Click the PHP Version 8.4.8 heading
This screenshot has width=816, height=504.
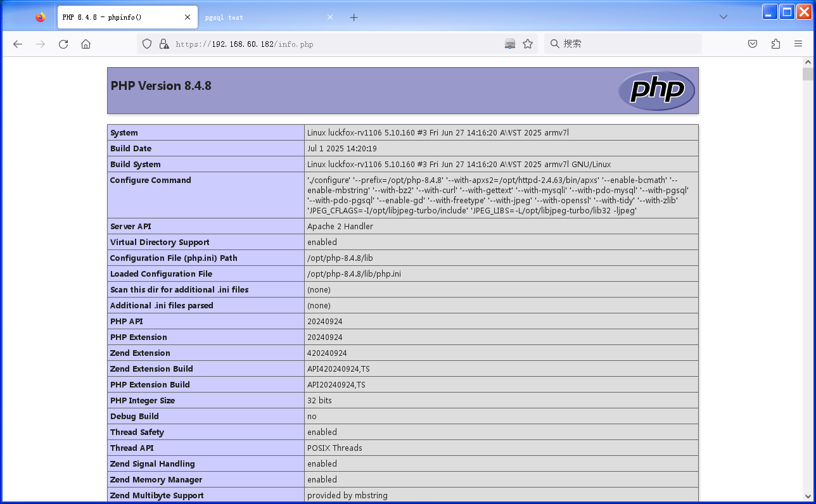161,85
